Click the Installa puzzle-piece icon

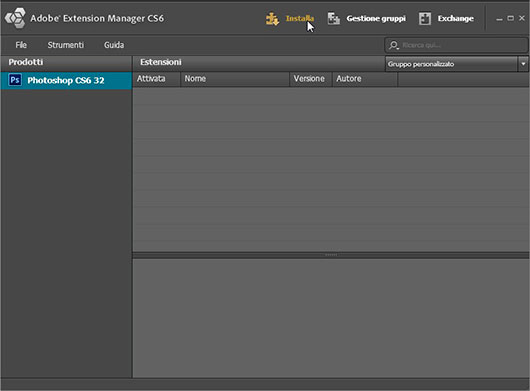(x=272, y=19)
